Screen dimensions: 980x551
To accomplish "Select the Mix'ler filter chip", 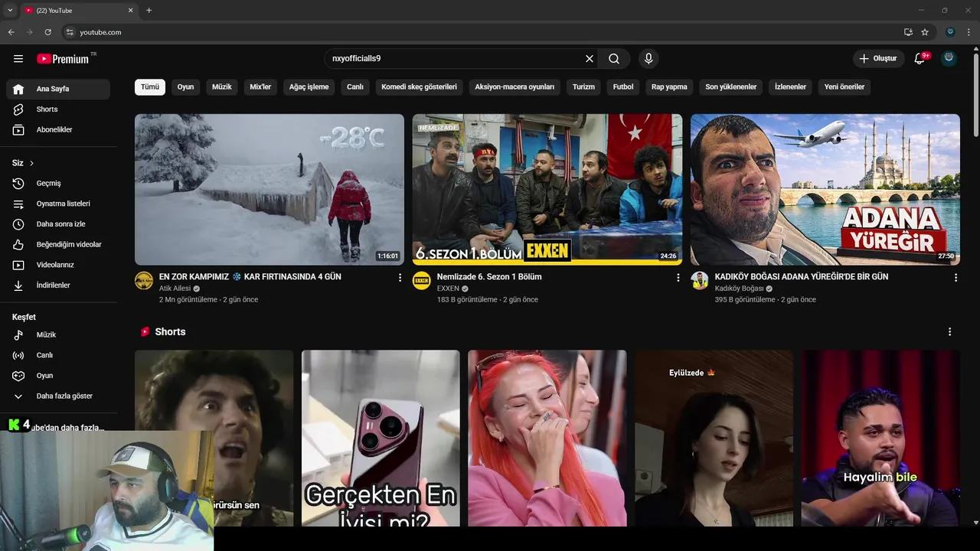I will click(x=260, y=87).
